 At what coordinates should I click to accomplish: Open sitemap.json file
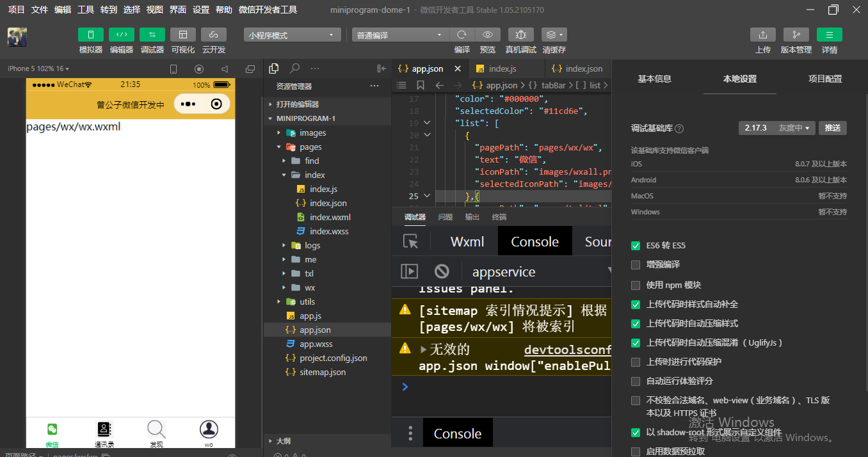pyautogui.click(x=323, y=372)
